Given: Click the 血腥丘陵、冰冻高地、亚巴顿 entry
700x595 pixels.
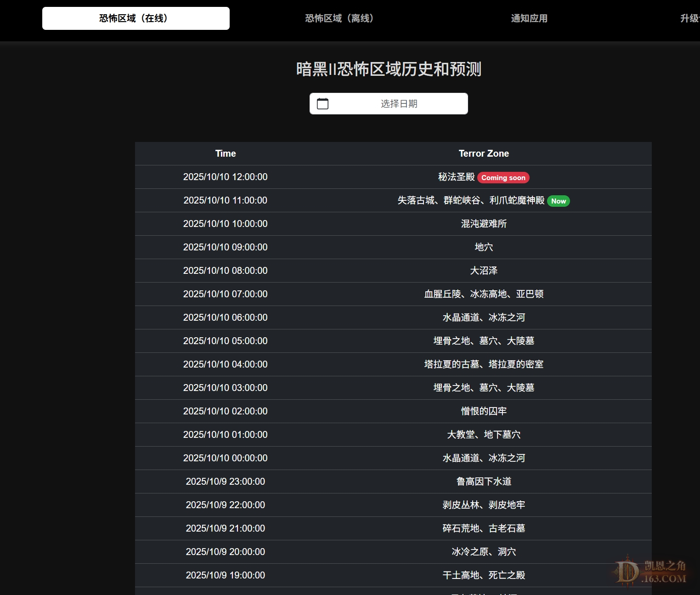Looking at the screenshot, I should point(484,294).
